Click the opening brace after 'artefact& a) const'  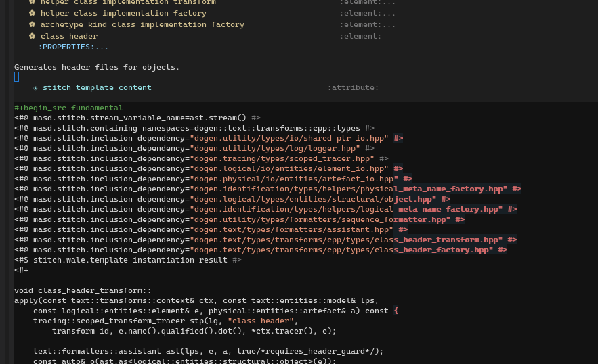coord(396,311)
